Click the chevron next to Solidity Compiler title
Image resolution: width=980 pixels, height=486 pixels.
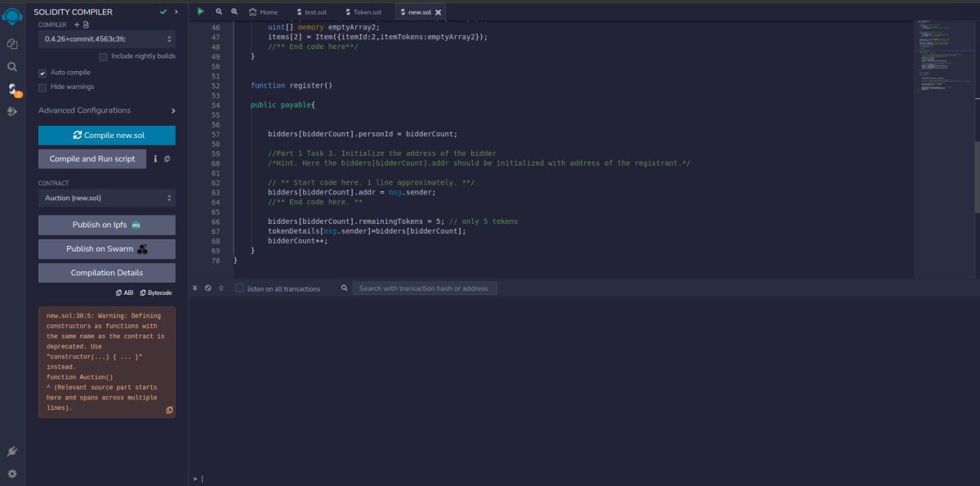pyautogui.click(x=176, y=11)
